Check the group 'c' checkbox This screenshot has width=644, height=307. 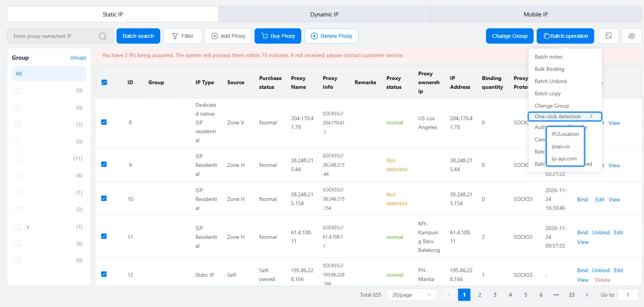(x=18, y=227)
